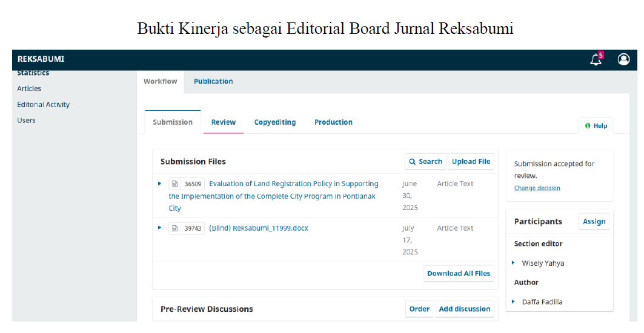The height and width of the screenshot is (333, 644).
Task: Open Editorial Activity in the sidebar
Action: tap(43, 105)
